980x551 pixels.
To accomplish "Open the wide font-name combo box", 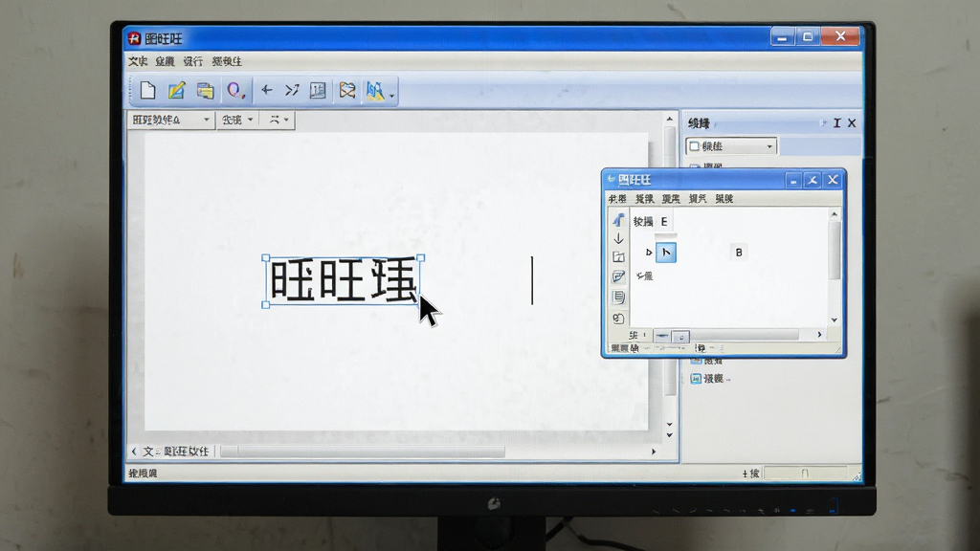I will (170, 120).
